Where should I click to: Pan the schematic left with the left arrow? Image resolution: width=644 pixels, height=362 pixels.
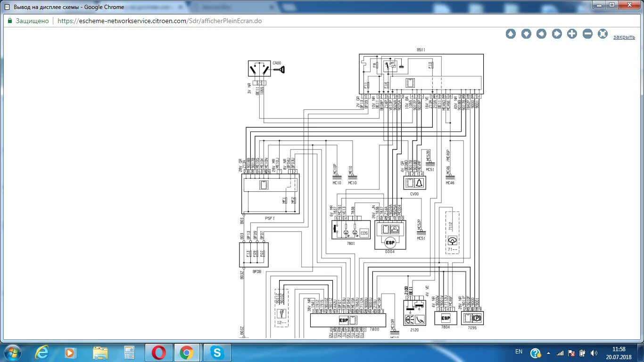pyautogui.click(x=541, y=34)
